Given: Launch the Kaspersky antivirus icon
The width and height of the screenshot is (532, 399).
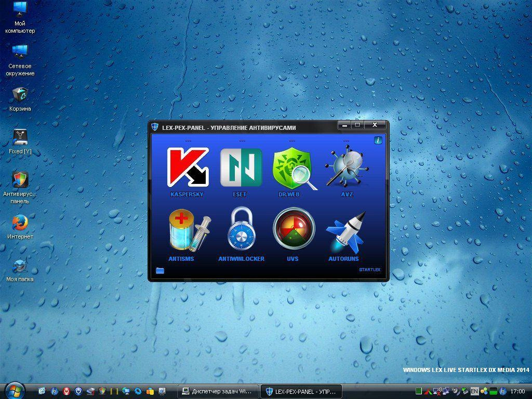Looking at the screenshot, I should click(x=188, y=167).
